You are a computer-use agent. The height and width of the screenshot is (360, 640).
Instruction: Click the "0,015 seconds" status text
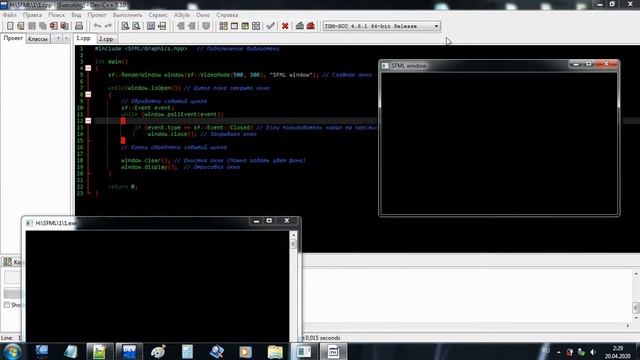[323, 338]
